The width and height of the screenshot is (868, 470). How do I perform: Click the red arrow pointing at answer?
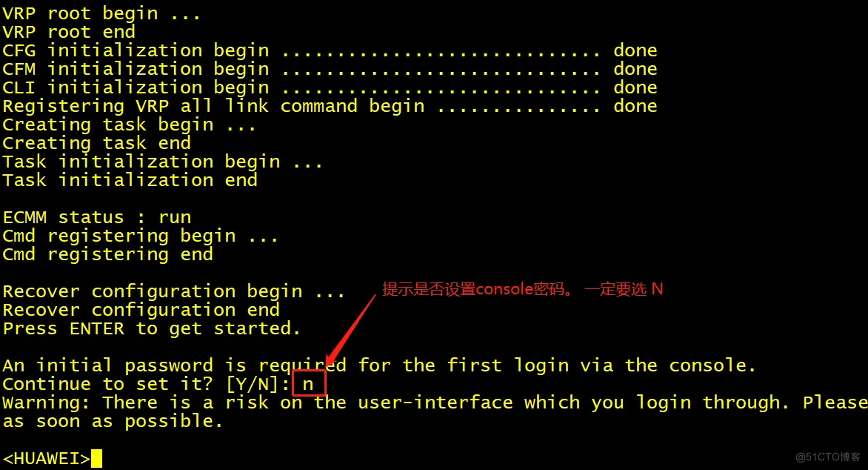point(351,329)
